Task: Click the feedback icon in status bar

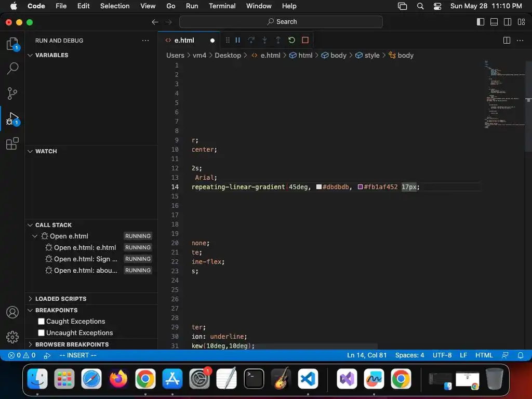Action: [x=505, y=355]
